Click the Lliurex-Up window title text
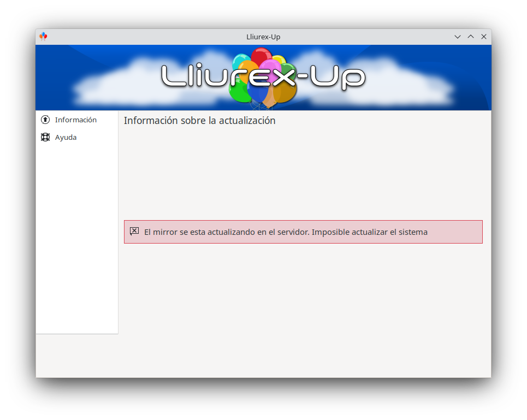Viewport: 527px width, 420px height. [x=263, y=37]
